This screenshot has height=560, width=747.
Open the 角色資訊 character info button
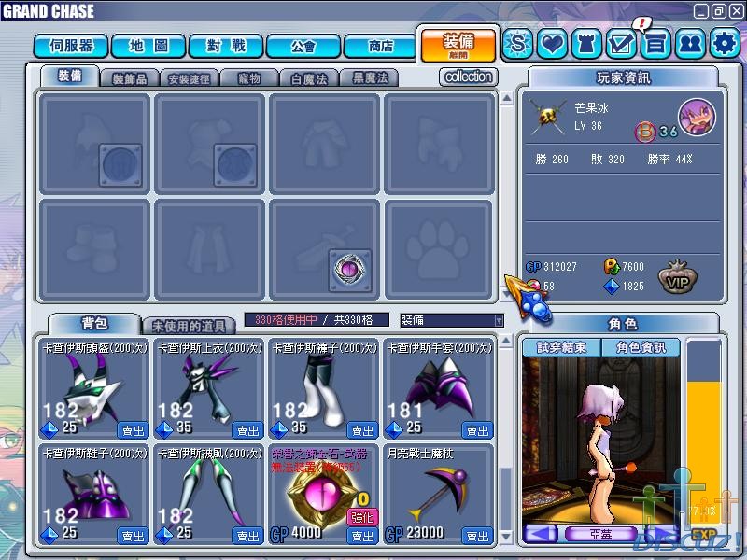coord(641,347)
